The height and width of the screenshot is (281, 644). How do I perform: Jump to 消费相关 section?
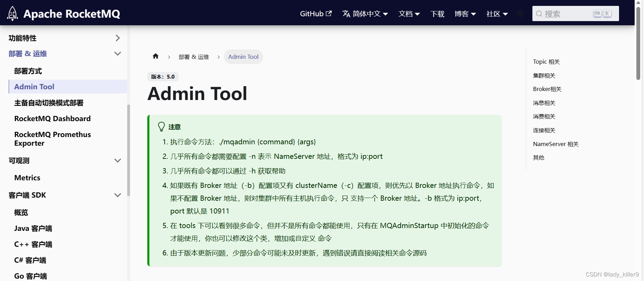tap(544, 116)
